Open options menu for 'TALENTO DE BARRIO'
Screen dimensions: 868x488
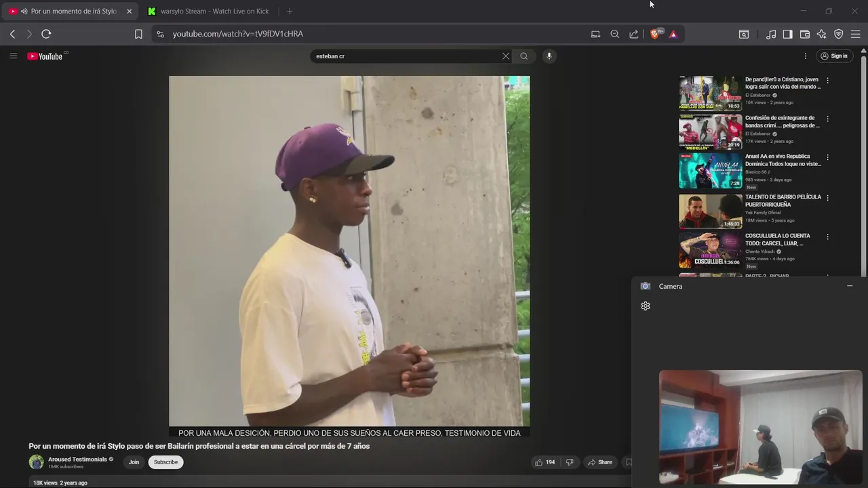click(827, 198)
